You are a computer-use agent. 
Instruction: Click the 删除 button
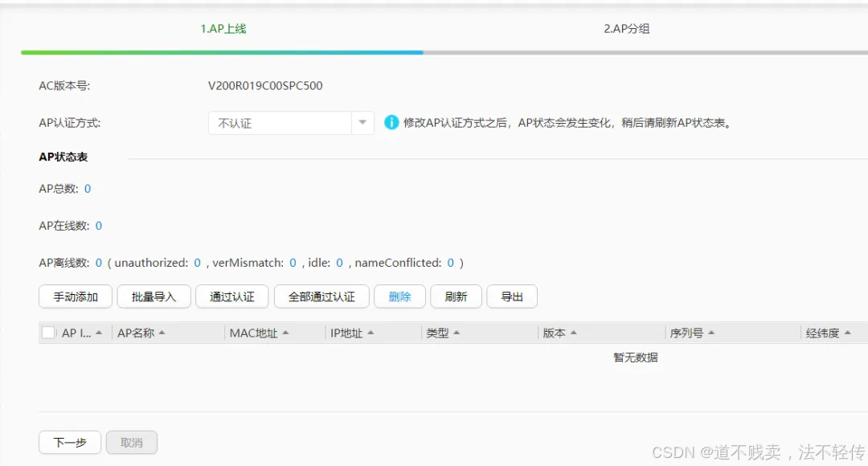pyautogui.click(x=399, y=296)
